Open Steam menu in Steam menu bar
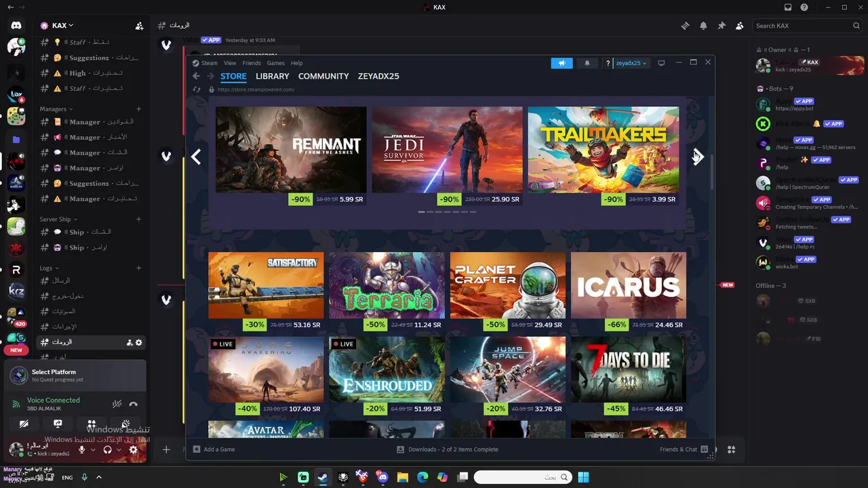The height and width of the screenshot is (488, 868). click(210, 63)
